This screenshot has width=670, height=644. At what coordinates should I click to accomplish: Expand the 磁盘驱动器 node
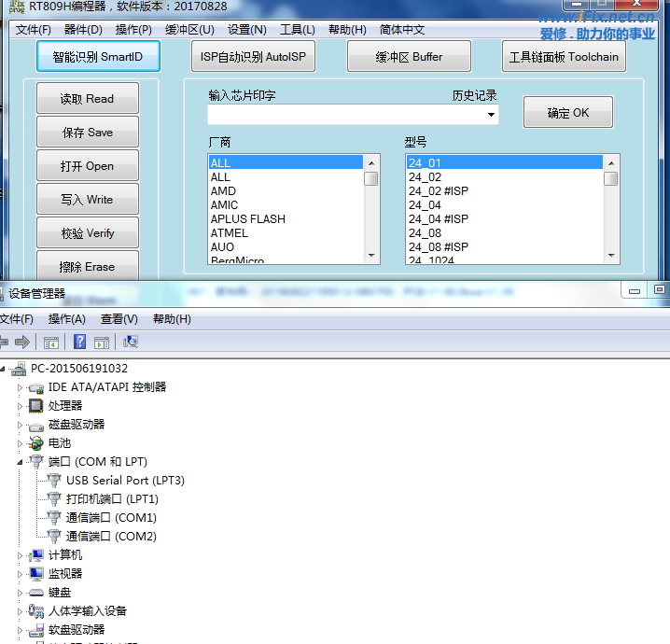(20, 425)
